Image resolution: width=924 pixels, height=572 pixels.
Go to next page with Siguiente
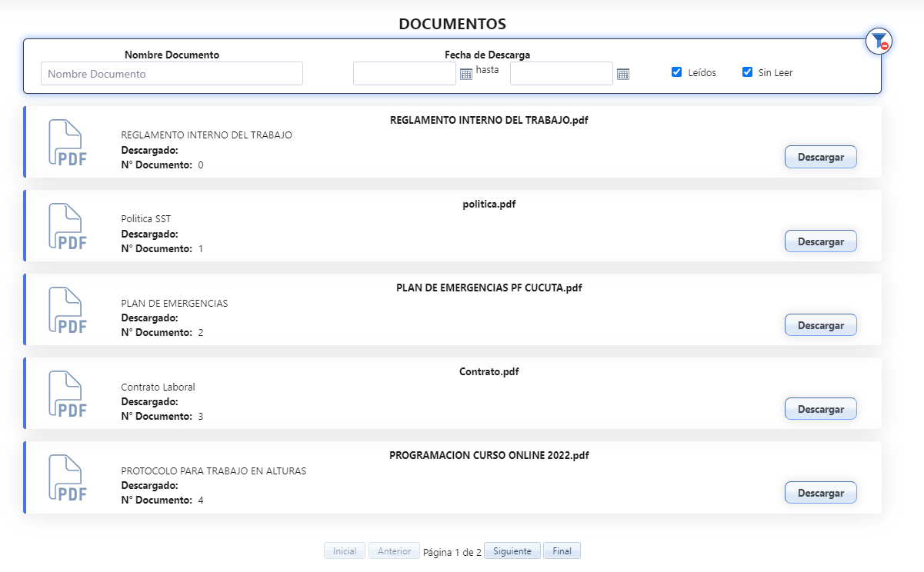tap(512, 551)
